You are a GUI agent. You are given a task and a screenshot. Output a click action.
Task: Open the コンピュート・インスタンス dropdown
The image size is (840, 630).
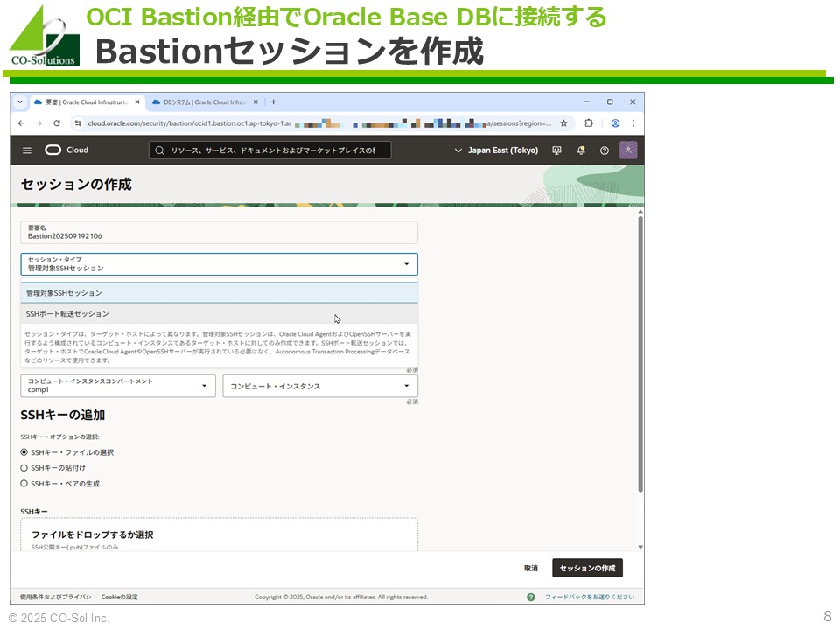[x=320, y=386]
